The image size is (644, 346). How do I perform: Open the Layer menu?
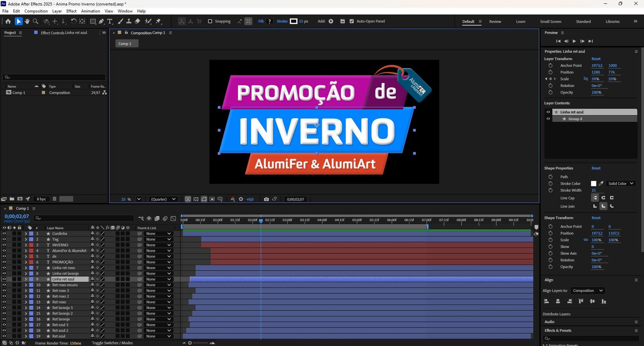tap(57, 11)
